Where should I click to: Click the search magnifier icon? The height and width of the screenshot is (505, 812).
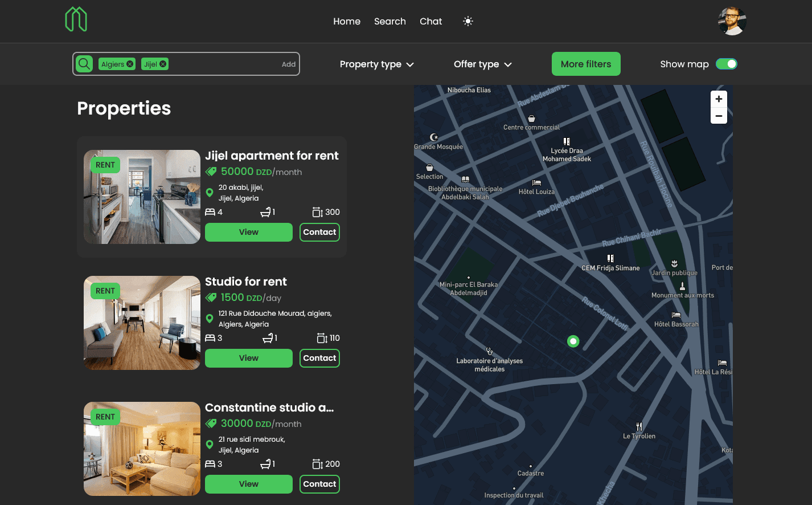(x=84, y=64)
